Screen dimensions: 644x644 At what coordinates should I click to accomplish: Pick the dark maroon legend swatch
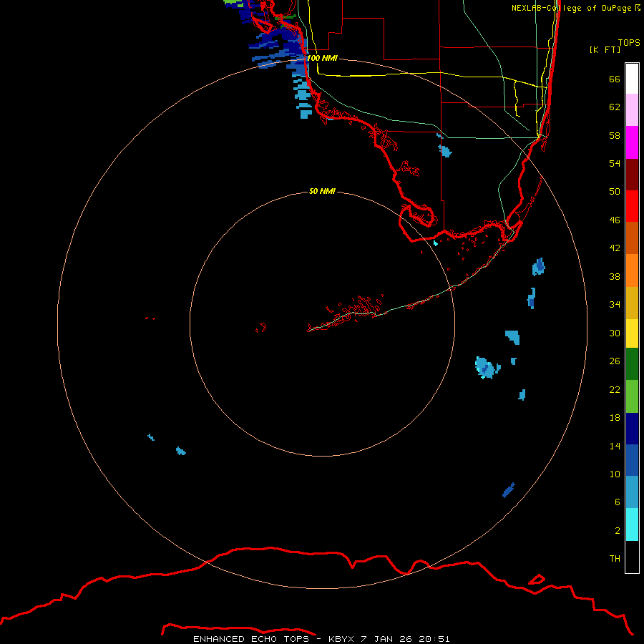tap(632, 174)
